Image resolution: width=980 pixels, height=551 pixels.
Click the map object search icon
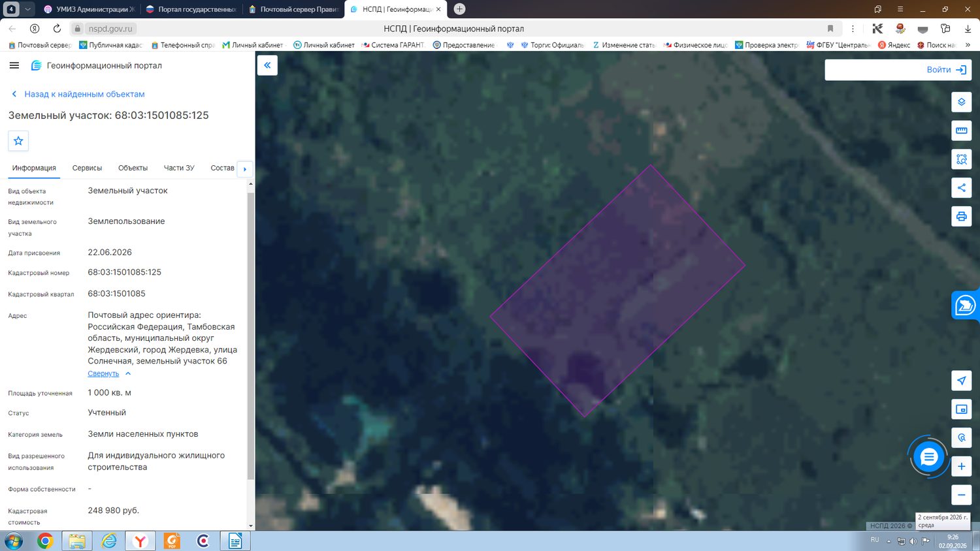click(962, 437)
